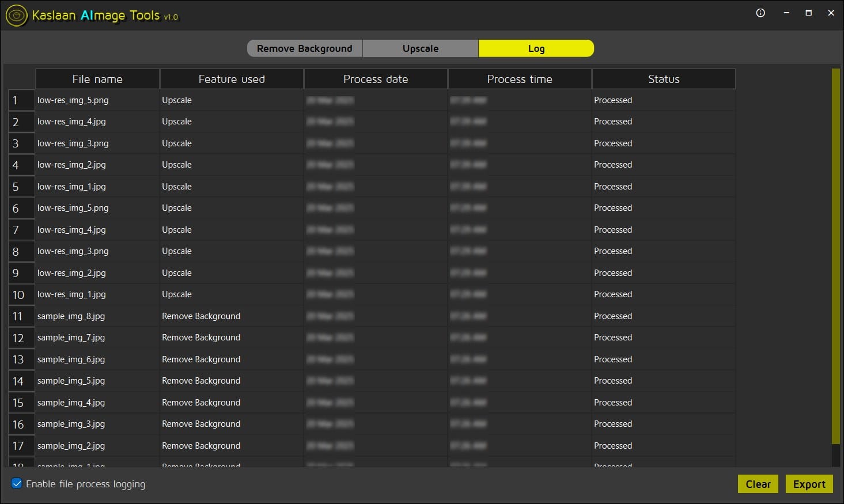Select row 17 Remove Background cell

201,446
